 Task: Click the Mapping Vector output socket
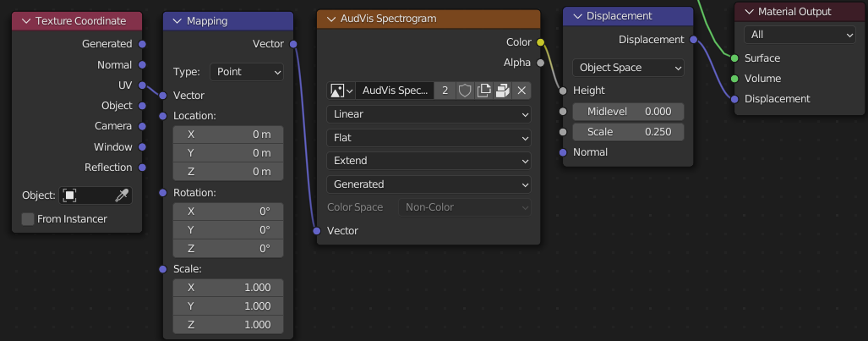[x=293, y=44]
